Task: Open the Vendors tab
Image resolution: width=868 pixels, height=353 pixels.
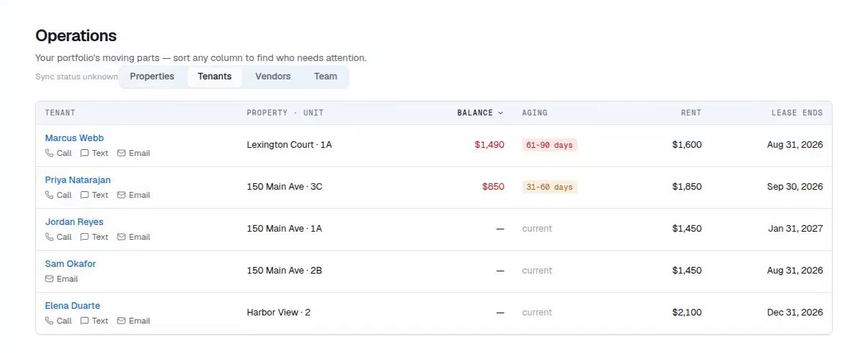Action: click(x=273, y=77)
